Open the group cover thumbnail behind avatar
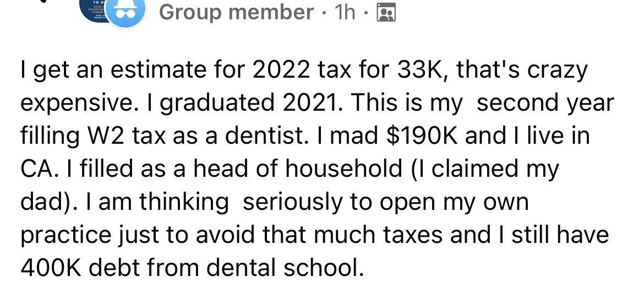Screen dimensions: 644x298 [92, 10]
